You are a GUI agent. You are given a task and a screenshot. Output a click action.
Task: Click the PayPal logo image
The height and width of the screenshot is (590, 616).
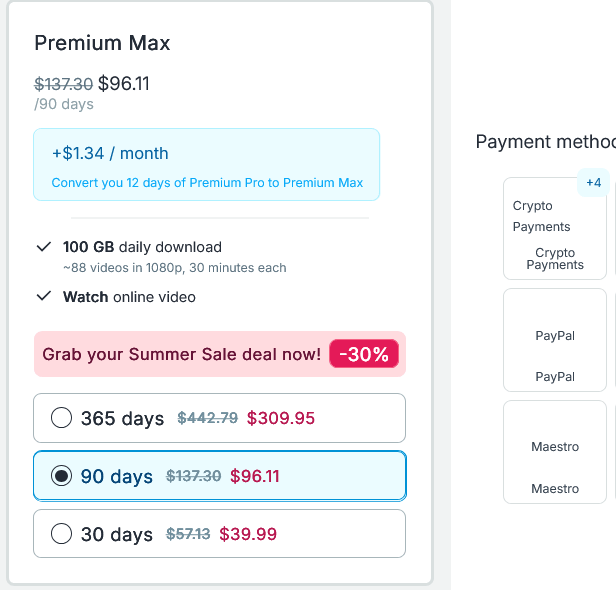pos(554,336)
